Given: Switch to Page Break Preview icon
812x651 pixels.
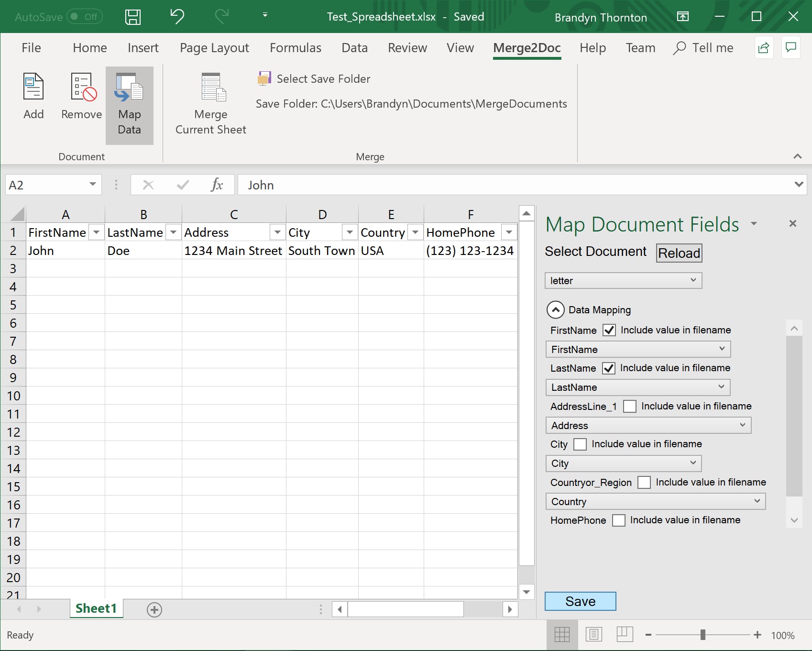Looking at the screenshot, I should [625, 635].
